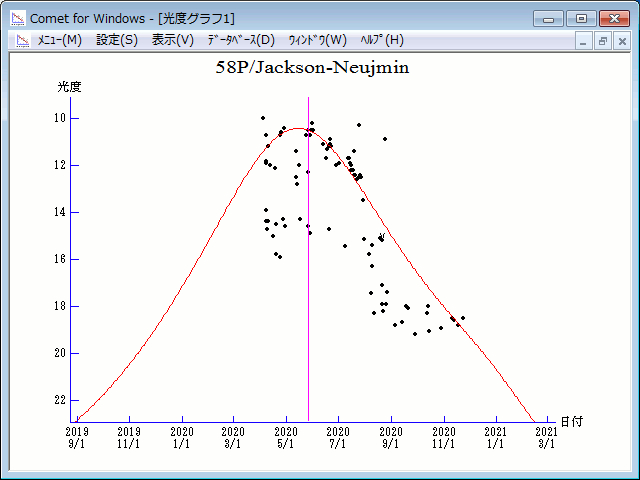Open the 設定(S) settings menu
Image resolution: width=640 pixels, height=480 pixels.
(117, 40)
